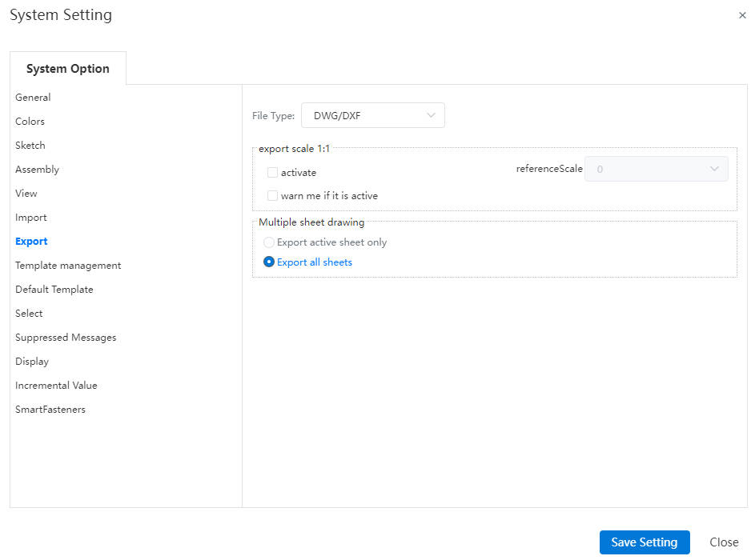Enable the activate checkbox
This screenshot has height=560, width=755.
pyautogui.click(x=272, y=172)
